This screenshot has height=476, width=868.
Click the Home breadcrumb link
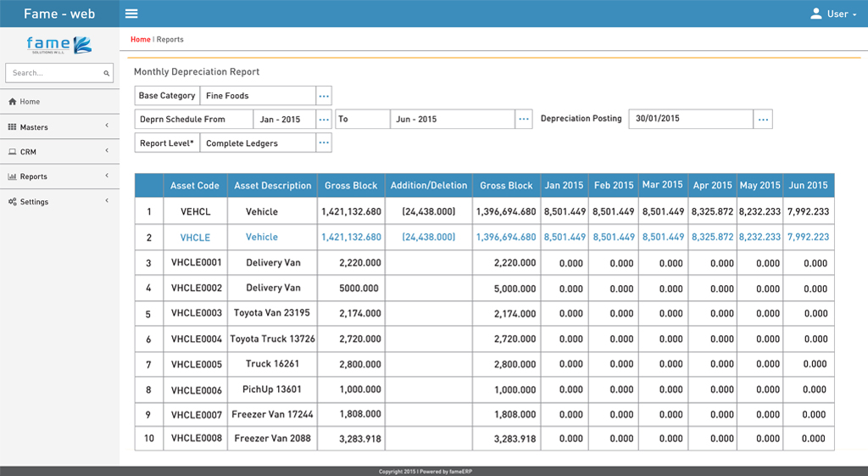coord(140,39)
